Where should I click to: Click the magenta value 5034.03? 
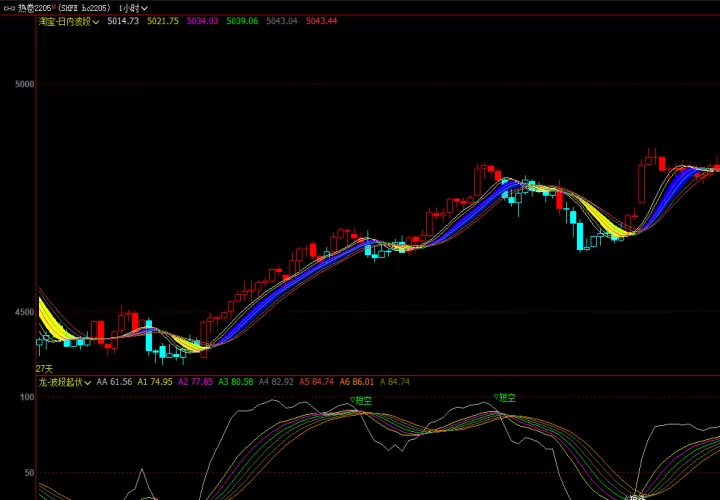[202, 21]
